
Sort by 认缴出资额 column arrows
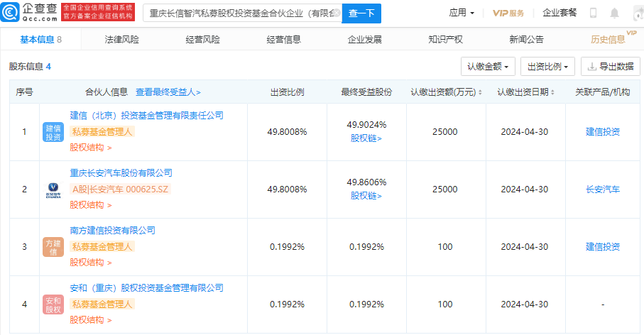click(x=481, y=92)
